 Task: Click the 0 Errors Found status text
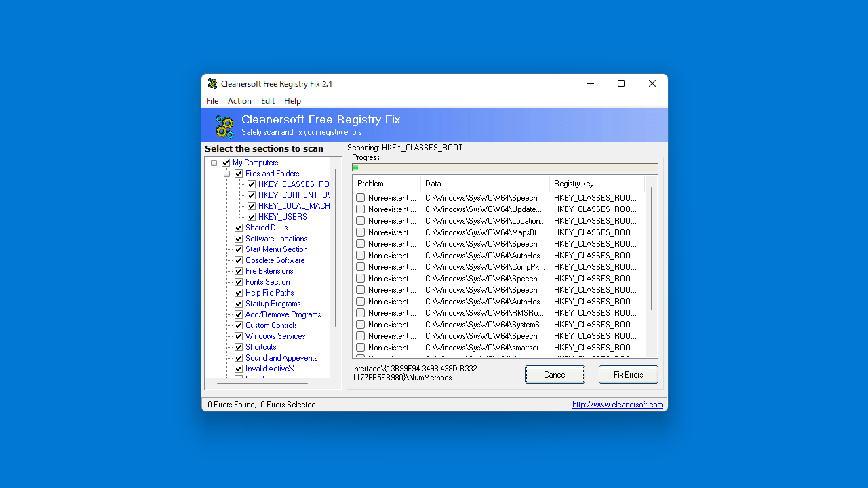click(x=231, y=405)
